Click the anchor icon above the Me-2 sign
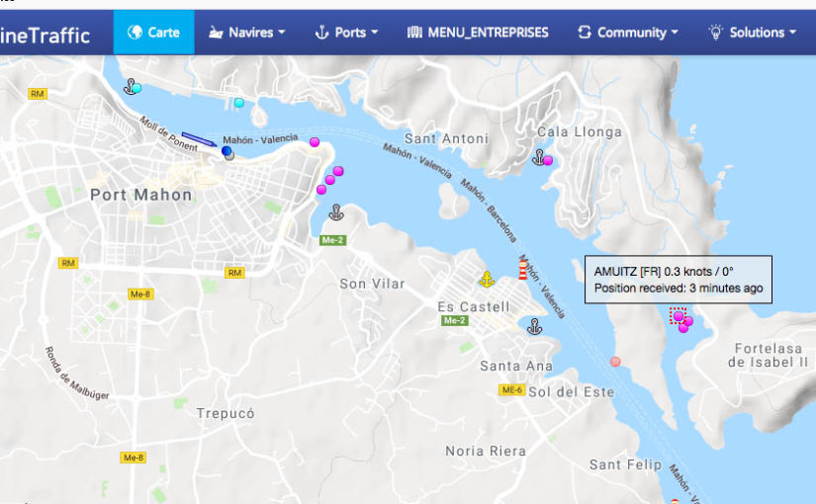The height and width of the screenshot is (504, 816). tap(336, 212)
